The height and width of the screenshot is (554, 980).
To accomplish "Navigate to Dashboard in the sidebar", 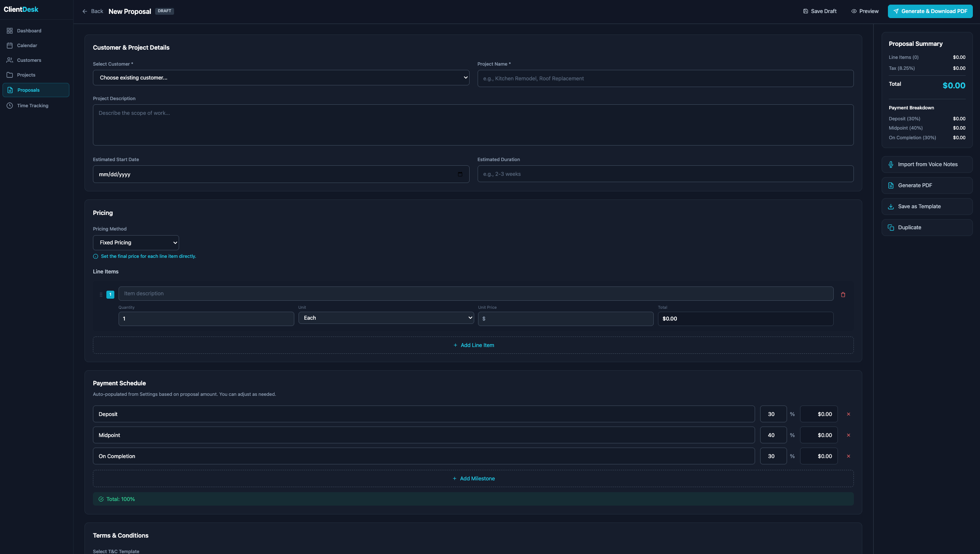I will pyautogui.click(x=29, y=30).
